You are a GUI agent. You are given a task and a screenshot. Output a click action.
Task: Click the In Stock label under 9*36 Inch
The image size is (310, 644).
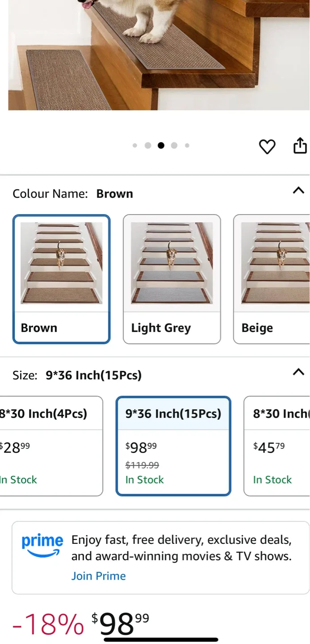(x=144, y=479)
